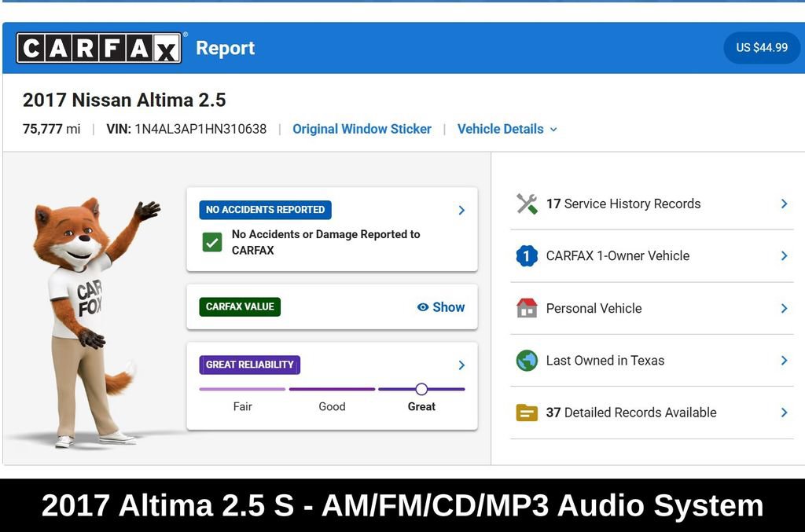Click the yellow folder detailed records icon

click(527, 413)
